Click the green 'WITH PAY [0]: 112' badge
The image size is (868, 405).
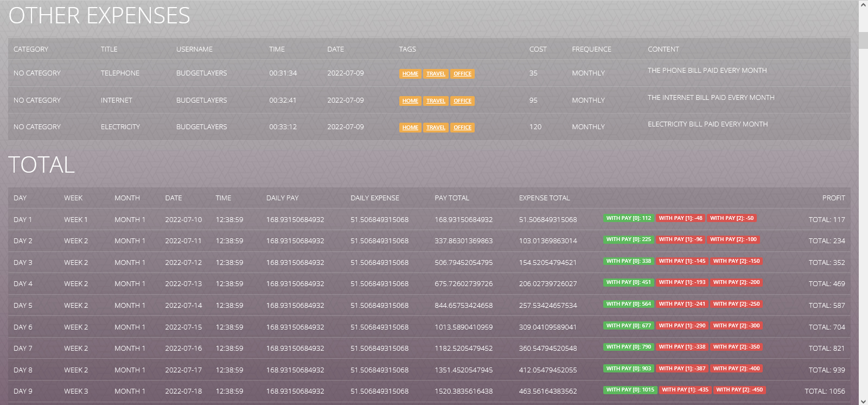(628, 218)
